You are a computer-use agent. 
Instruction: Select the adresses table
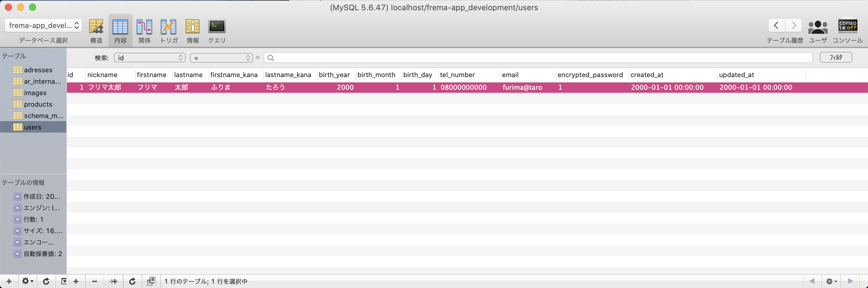pyautogui.click(x=33, y=70)
